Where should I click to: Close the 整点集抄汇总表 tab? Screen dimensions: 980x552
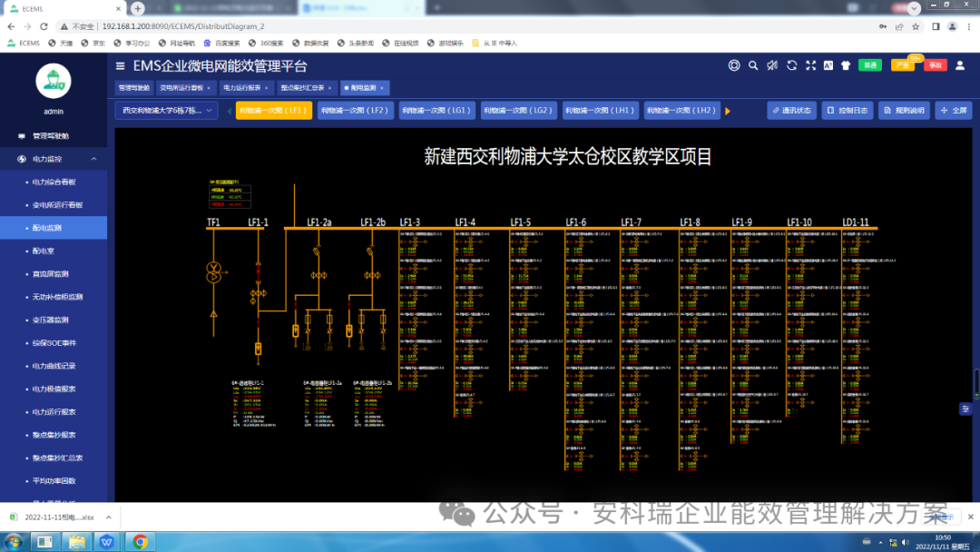click(330, 88)
